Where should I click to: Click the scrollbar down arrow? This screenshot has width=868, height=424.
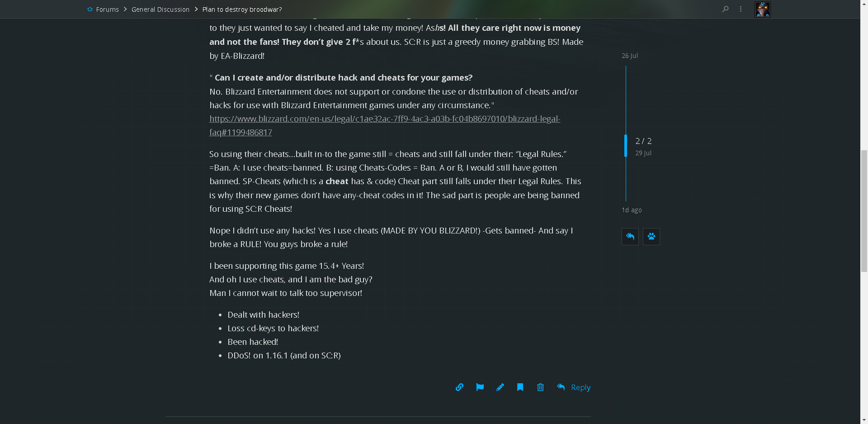click(x=864, y=420)
